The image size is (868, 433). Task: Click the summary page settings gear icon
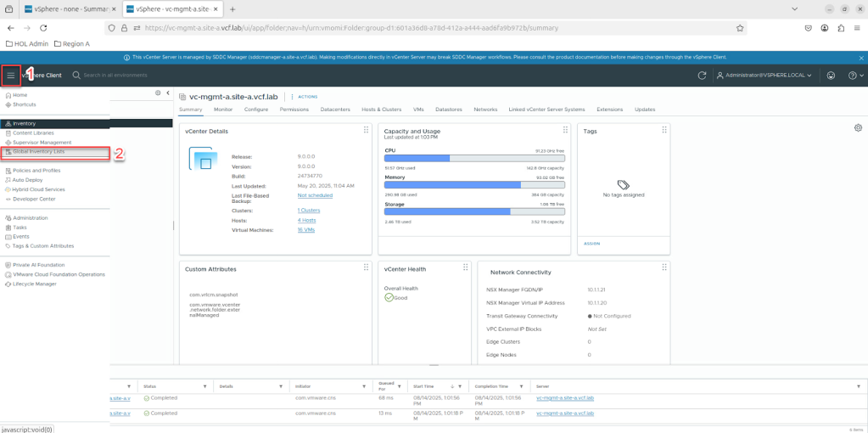858,128
